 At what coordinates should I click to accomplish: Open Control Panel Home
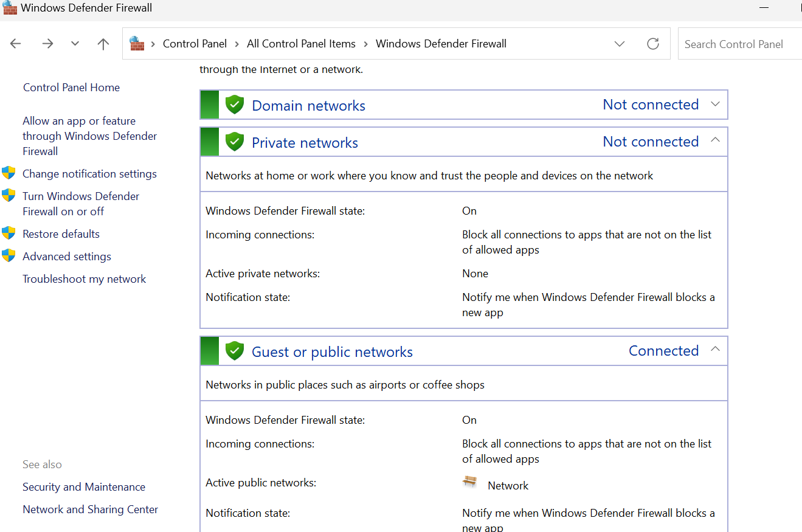pyautogui.click(x=71, y=88)
